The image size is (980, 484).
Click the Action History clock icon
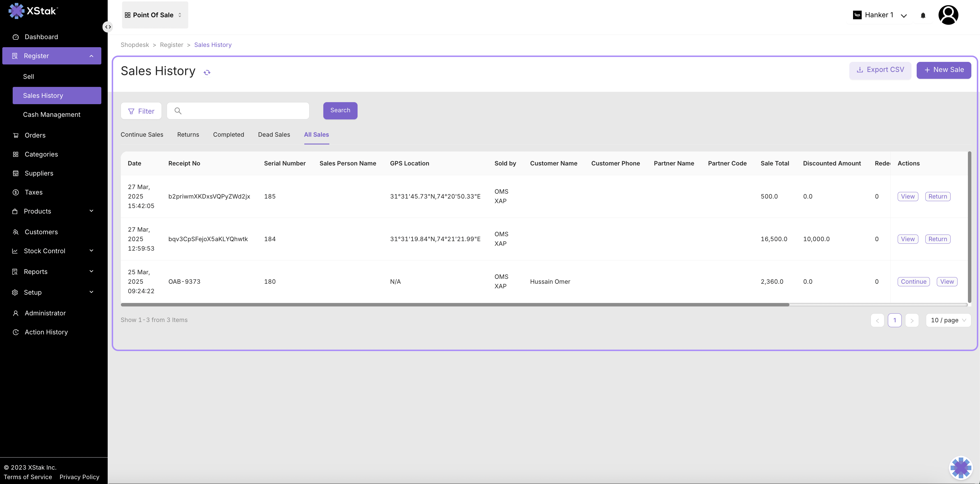(x=16, y=332)
